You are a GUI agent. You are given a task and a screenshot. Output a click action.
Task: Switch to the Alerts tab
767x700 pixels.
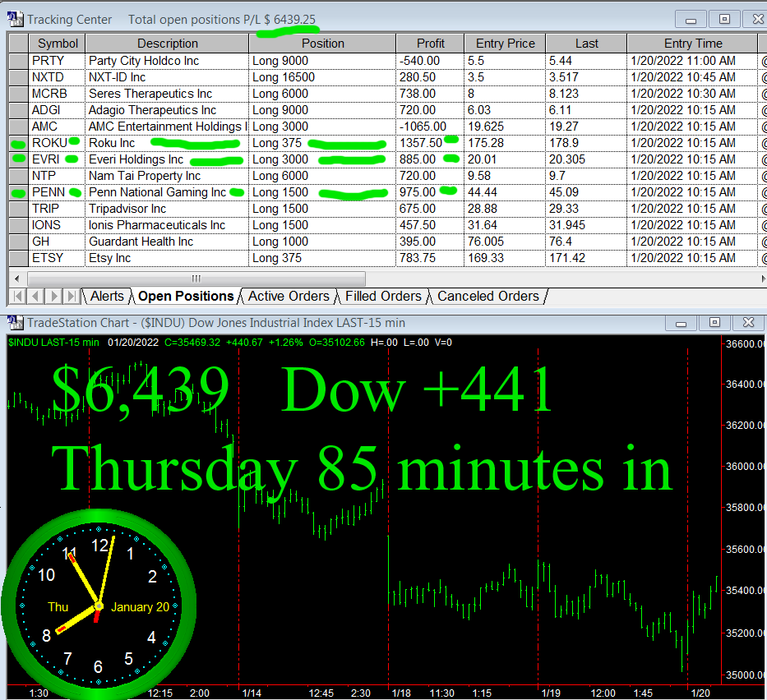coord(107,297)
